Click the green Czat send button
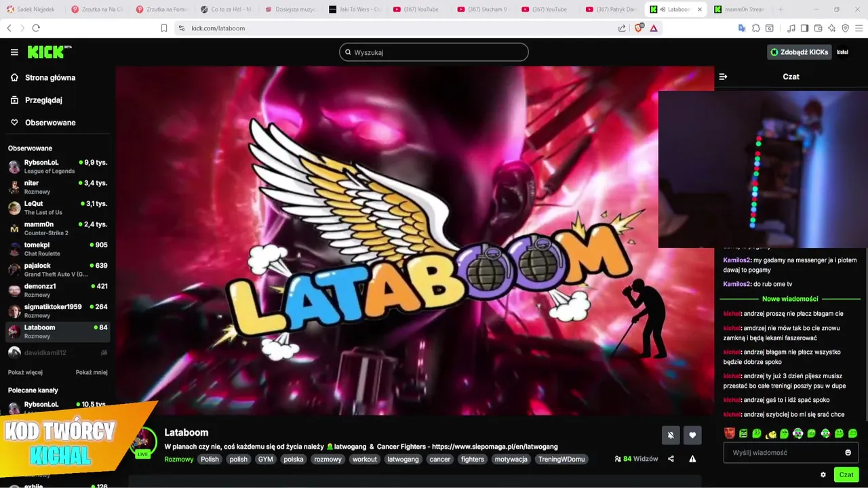The image size is (868, 488). pyautogui.click(x=846, y=474)
